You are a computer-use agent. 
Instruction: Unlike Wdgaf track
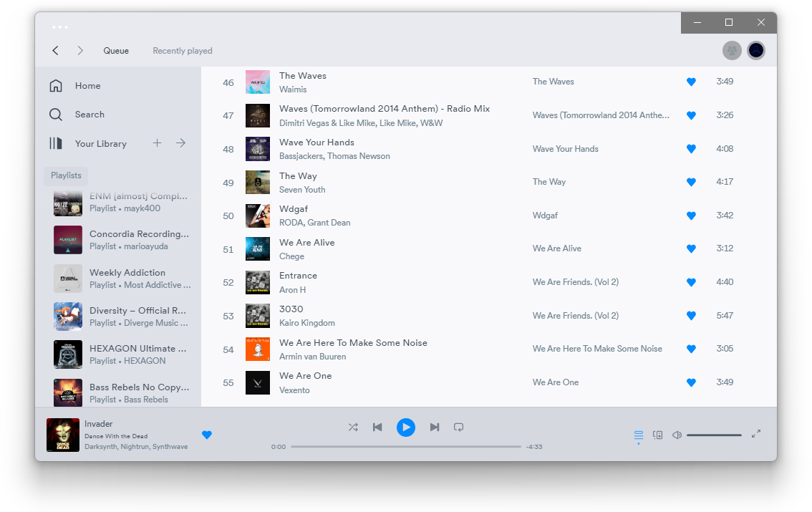691,216
